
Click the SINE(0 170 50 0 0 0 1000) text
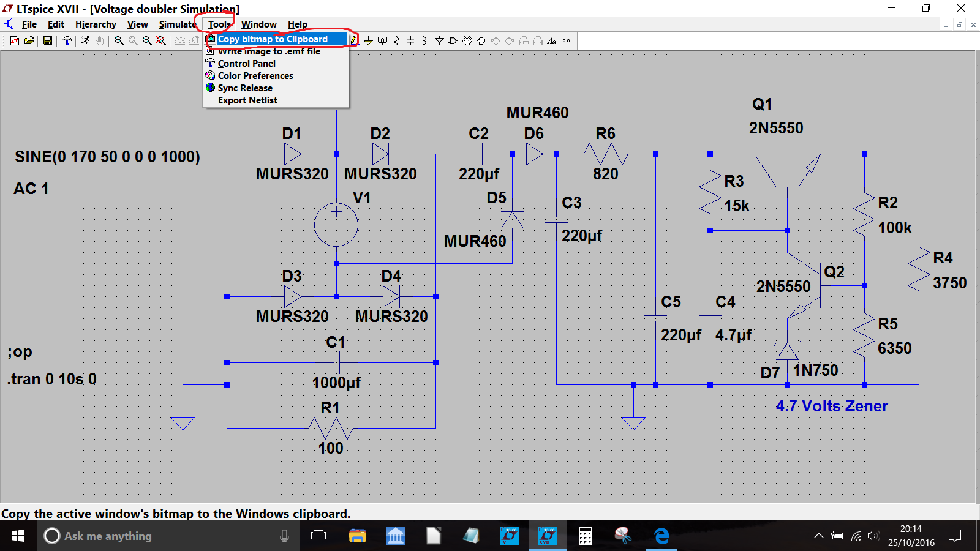[x=107, y=157]
